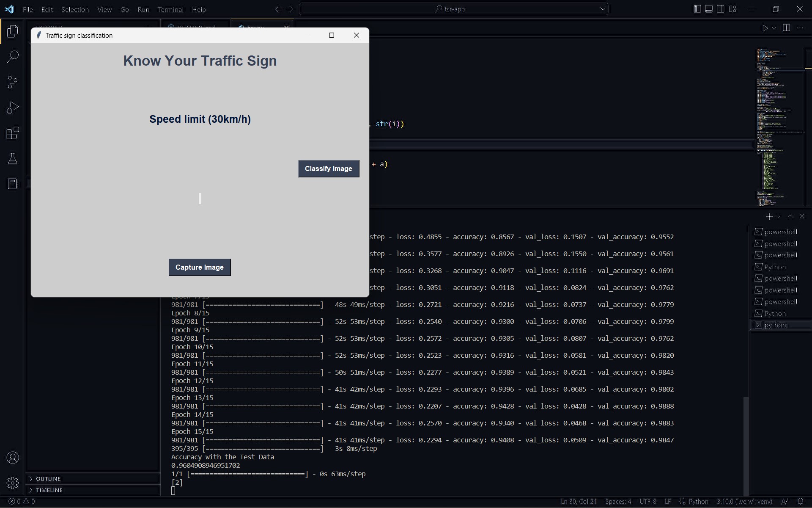Click the Accounts icon in the activity bar
Image resolution: width=812 pixels, height=508 pixels.
click(13, 458)
